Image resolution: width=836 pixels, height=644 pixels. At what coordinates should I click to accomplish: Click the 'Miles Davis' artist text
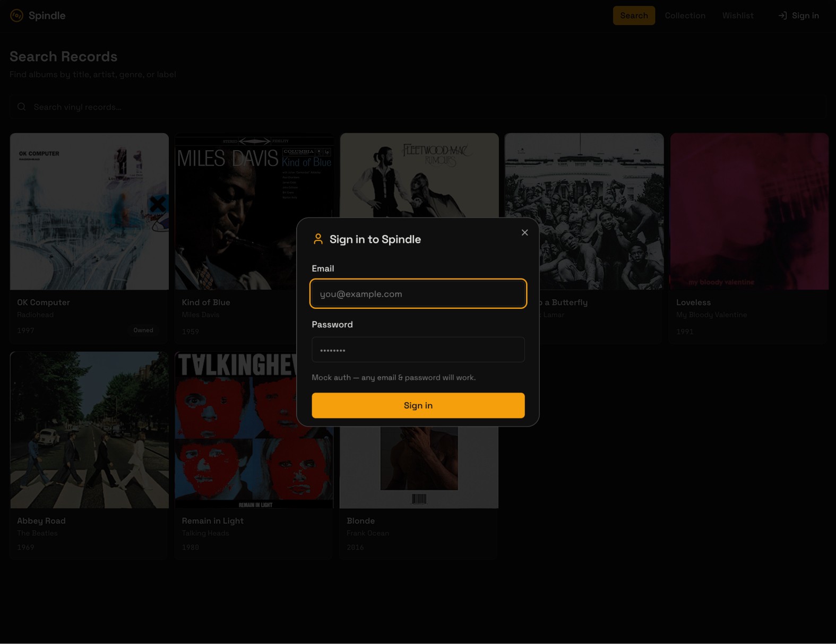(x=201, y=315)
